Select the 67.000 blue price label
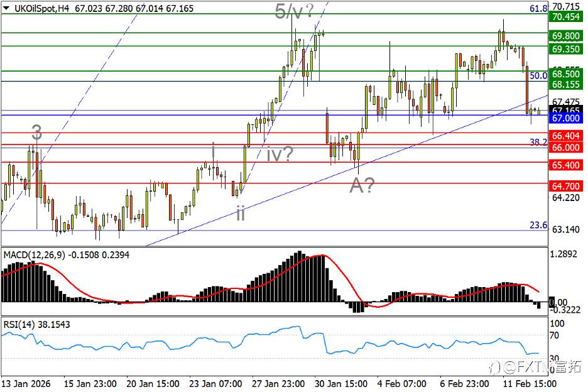588x392 pixels. 566,118
